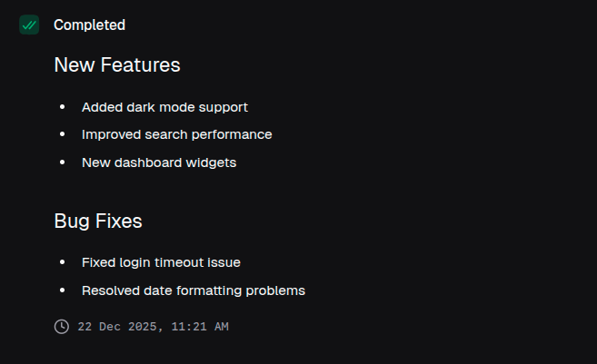Click the clock icon beside the timestamp
This screenshot has width=597, height=364.
62,326
